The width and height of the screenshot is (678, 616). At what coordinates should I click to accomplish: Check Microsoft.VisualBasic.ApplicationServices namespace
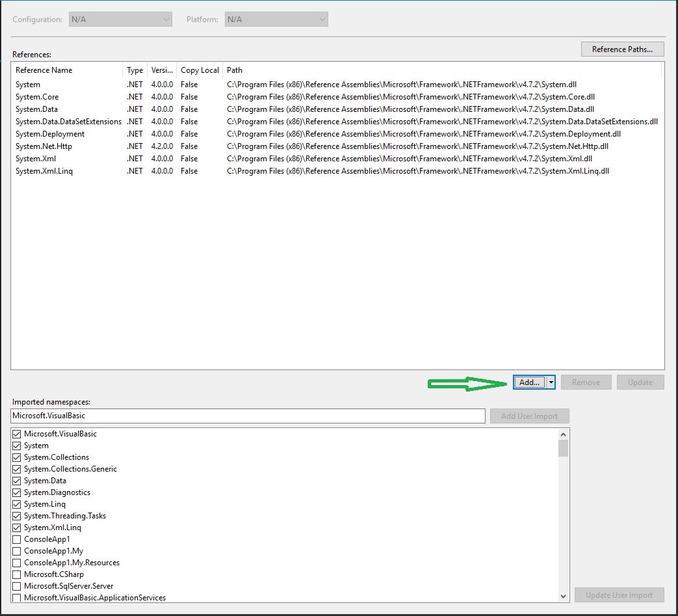[17, 598]
